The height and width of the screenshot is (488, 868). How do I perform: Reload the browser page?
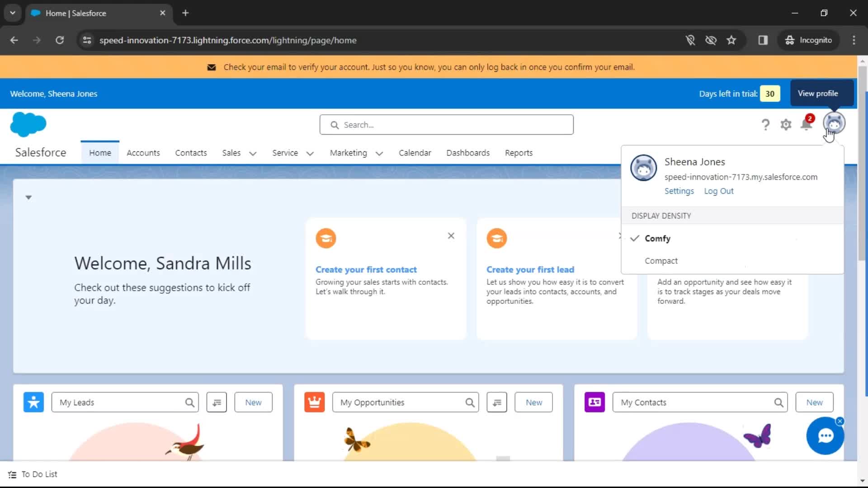[x=60, y=40]
